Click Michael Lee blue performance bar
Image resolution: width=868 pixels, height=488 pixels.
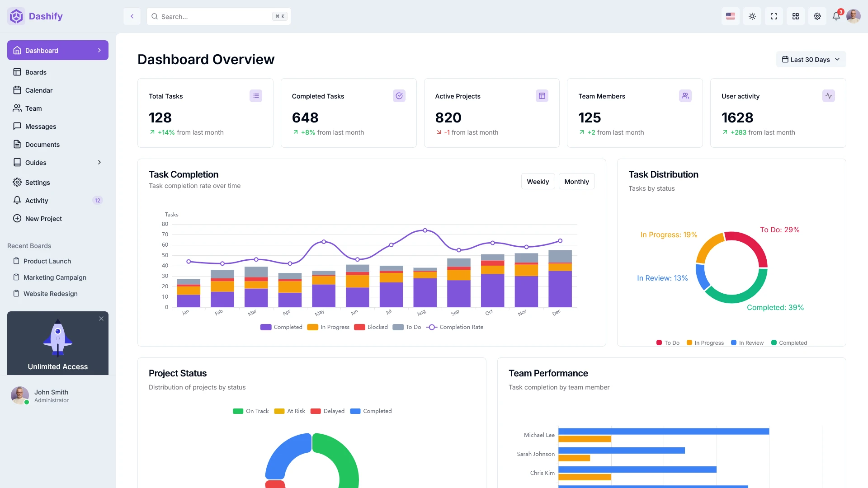664,431
